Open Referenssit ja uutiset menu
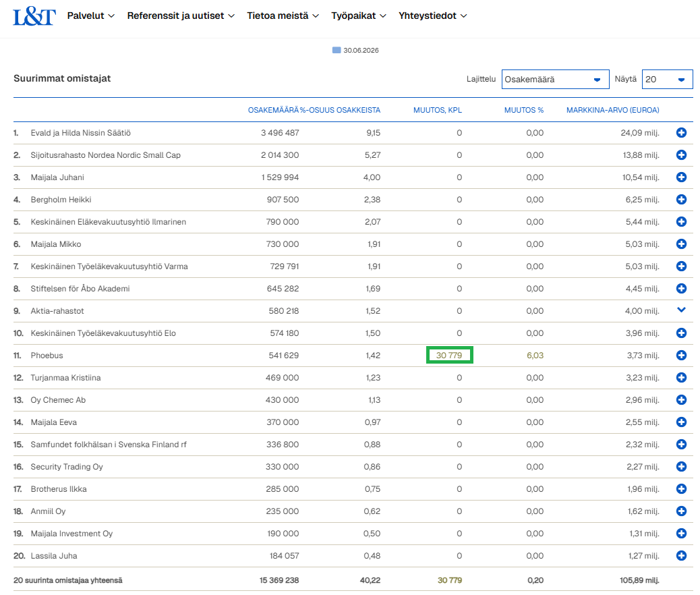Viewport: 700px width, 595px height. (x=181, y=16)
